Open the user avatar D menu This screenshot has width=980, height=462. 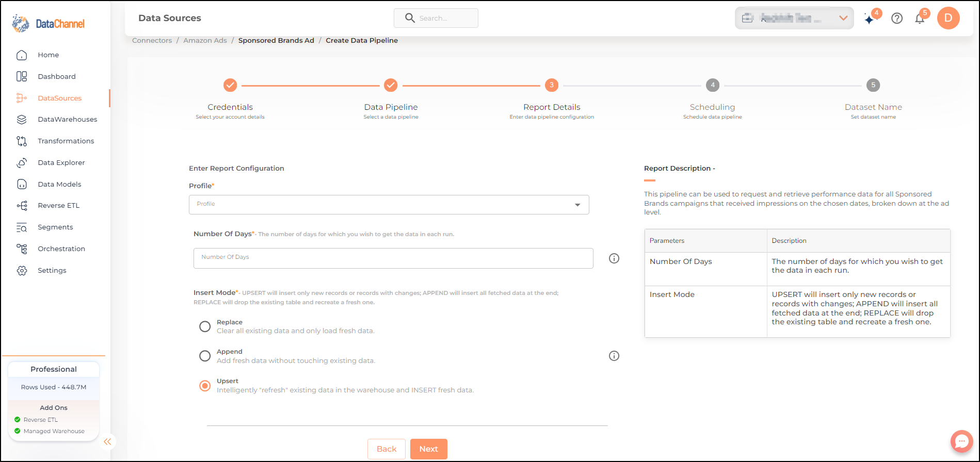click(x=948, y=18)
